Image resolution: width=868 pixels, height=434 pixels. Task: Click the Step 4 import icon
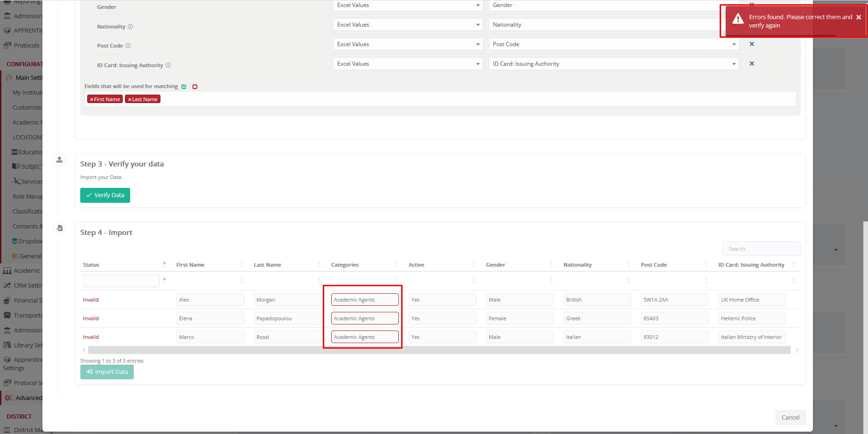click(59, 228)
